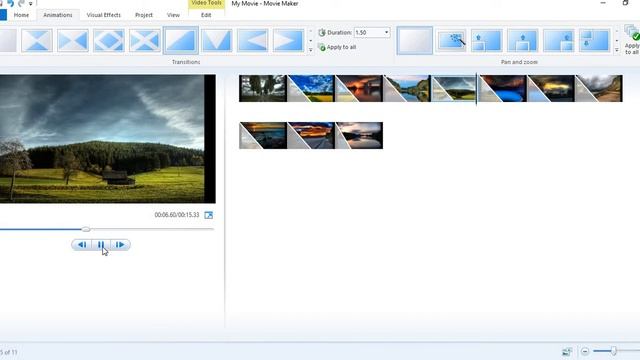Viewport: 640px width, 360px height.
Task: Click the storyboard playhead marker
Action: [476, 89]
